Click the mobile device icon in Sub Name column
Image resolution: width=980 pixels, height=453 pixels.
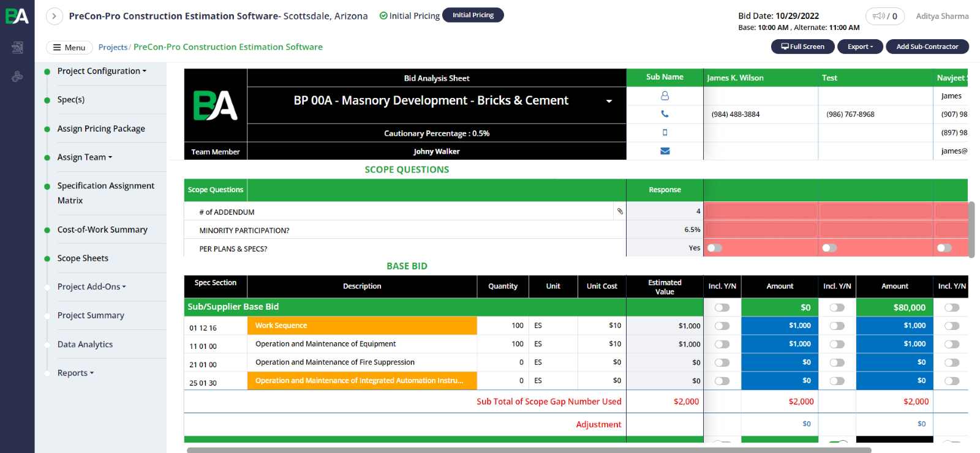click(665, 132)
